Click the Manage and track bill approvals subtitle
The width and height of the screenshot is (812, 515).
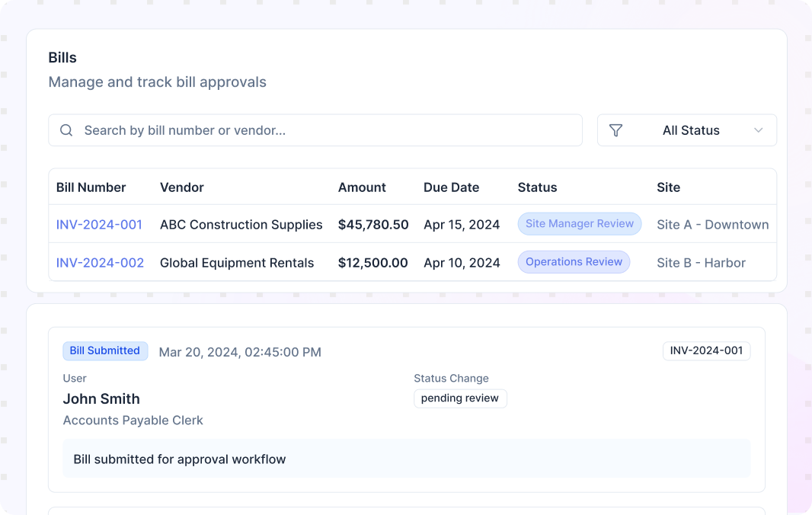[x=158, y=82]
